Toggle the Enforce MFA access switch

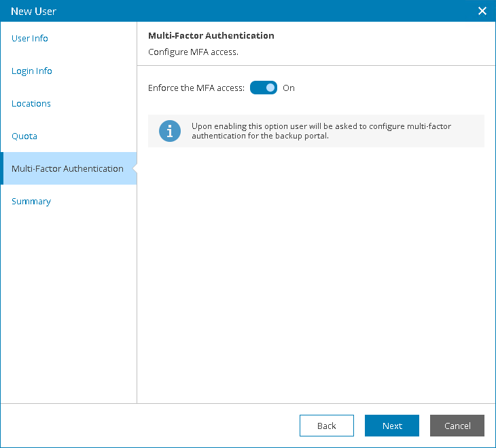(264, 88)
